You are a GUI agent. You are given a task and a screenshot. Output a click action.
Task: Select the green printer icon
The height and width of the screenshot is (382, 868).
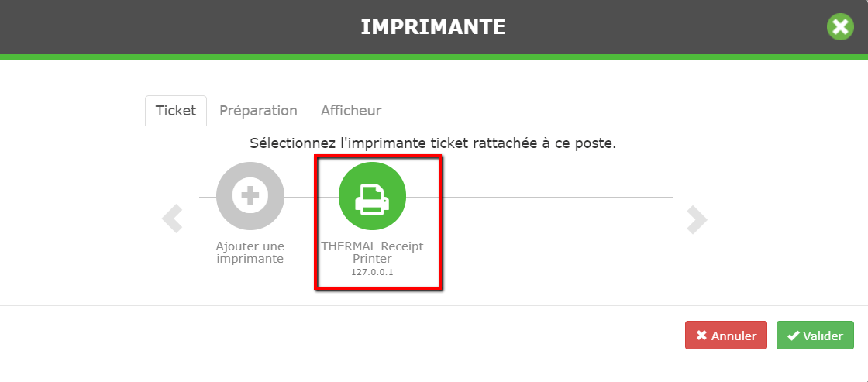click(x=372, y=196)
